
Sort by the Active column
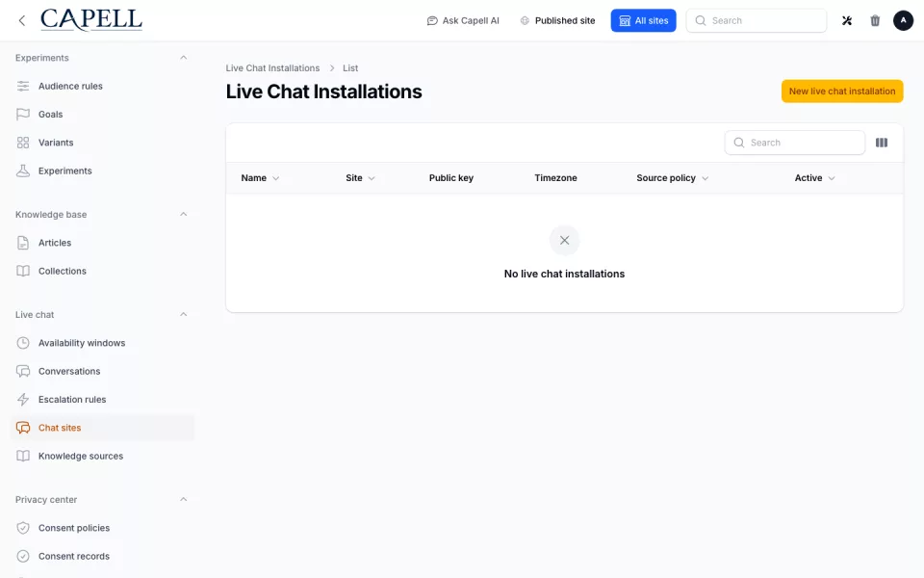click(814, 178)
